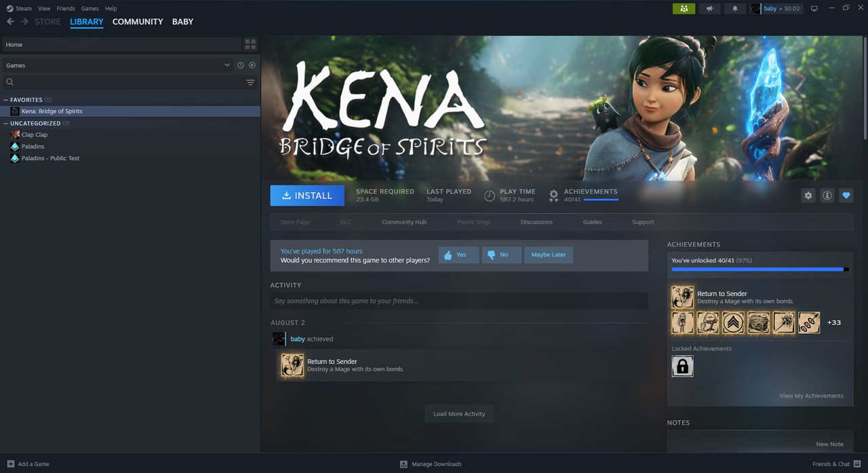Open the Help menu

(111, 8)
